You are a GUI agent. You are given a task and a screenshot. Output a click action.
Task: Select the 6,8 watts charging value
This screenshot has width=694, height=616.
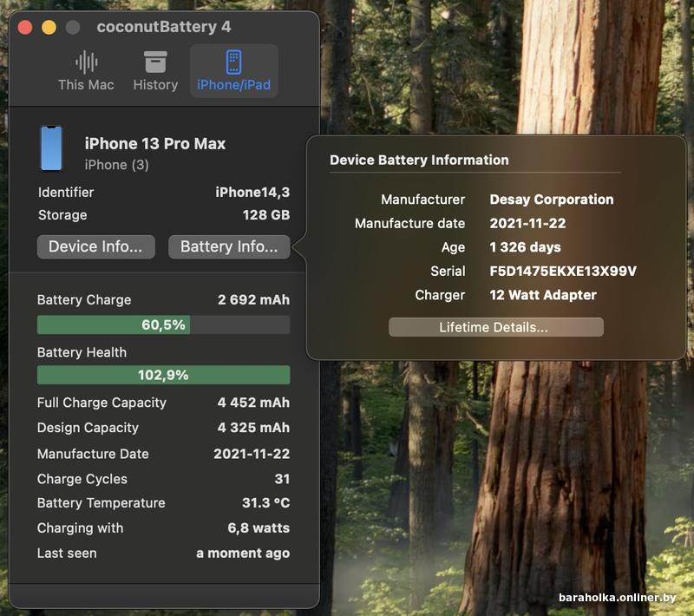click(x=259, y=528)
